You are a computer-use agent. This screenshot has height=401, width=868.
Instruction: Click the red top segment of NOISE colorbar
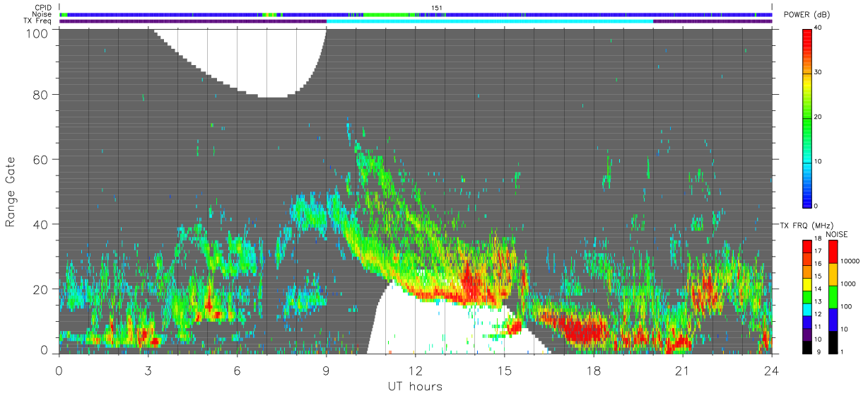834,251
